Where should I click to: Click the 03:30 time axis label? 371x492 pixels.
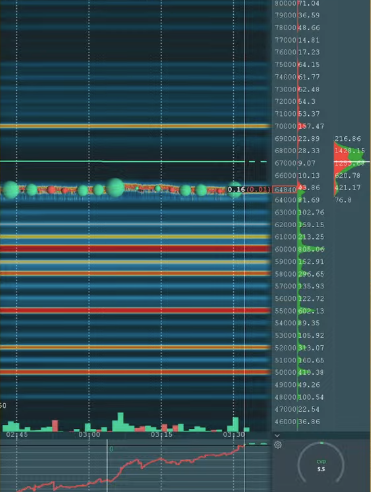pos(234,435)
